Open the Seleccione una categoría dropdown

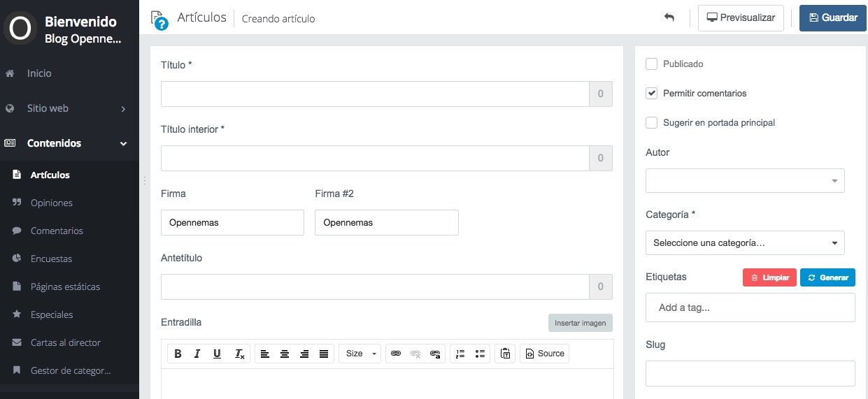pyautogui.click(x=745, y=243)
